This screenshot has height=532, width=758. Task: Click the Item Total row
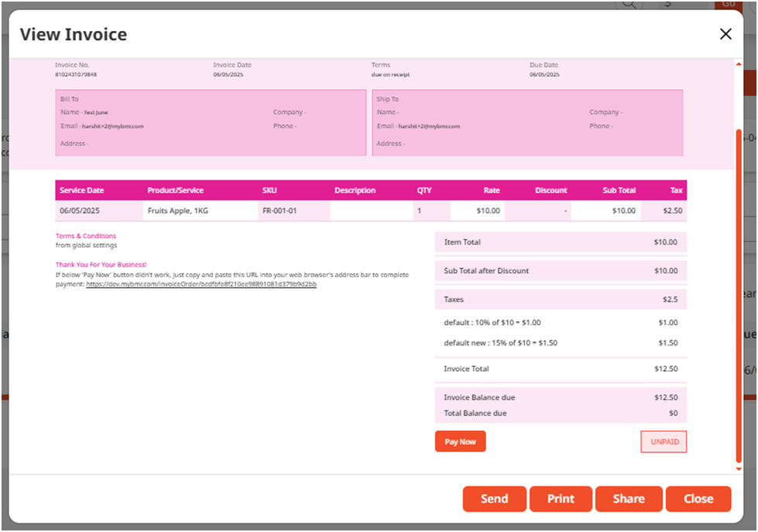[x=561, y=242]
